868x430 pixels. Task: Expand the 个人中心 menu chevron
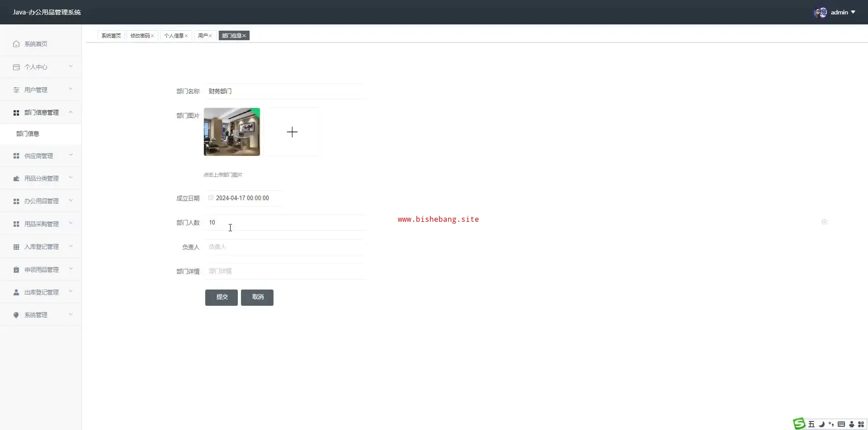pyautogui.click(x=71, y=66)
